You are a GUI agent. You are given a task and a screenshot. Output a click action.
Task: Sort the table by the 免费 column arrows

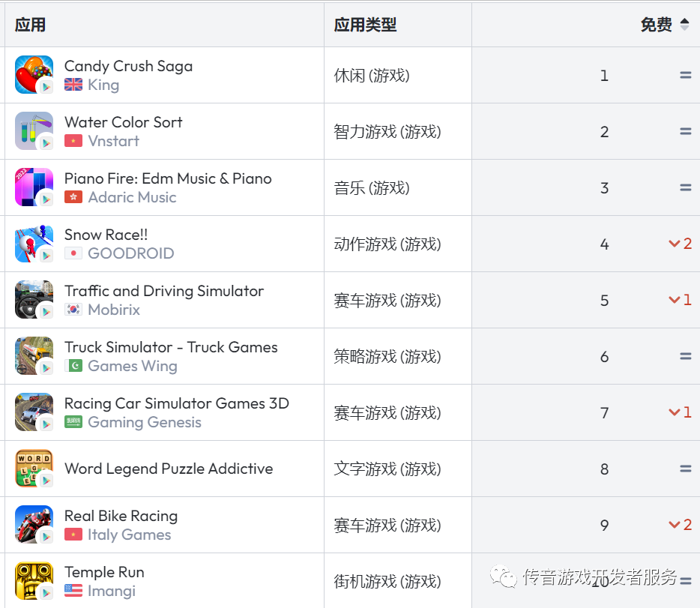pyautogui.click(x=684, y=24)
